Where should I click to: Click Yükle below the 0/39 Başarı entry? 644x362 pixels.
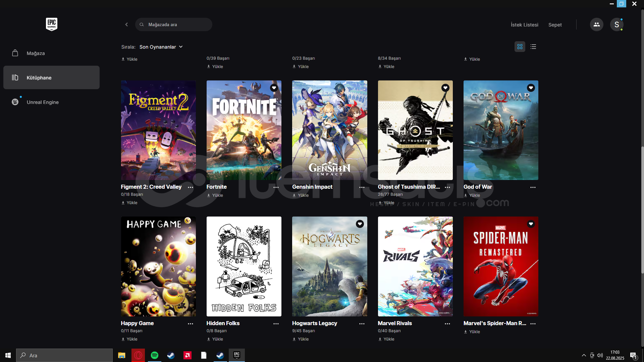215,67
